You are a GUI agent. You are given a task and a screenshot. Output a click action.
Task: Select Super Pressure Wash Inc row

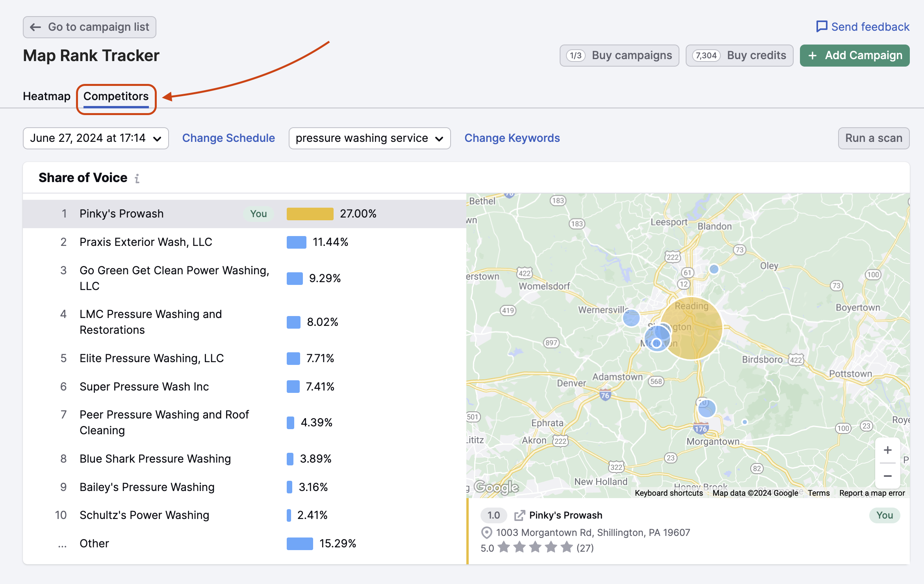coord(245,387)
